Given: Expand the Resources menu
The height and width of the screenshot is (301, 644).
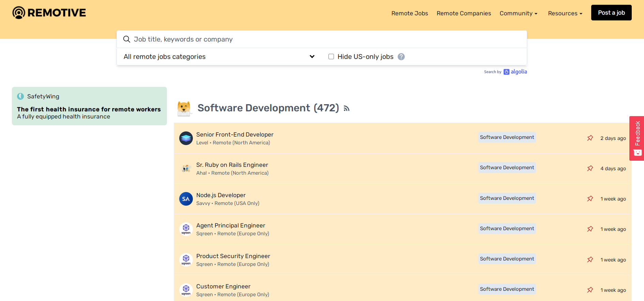Looking at the screenshot, I should (x=565, y=13).
